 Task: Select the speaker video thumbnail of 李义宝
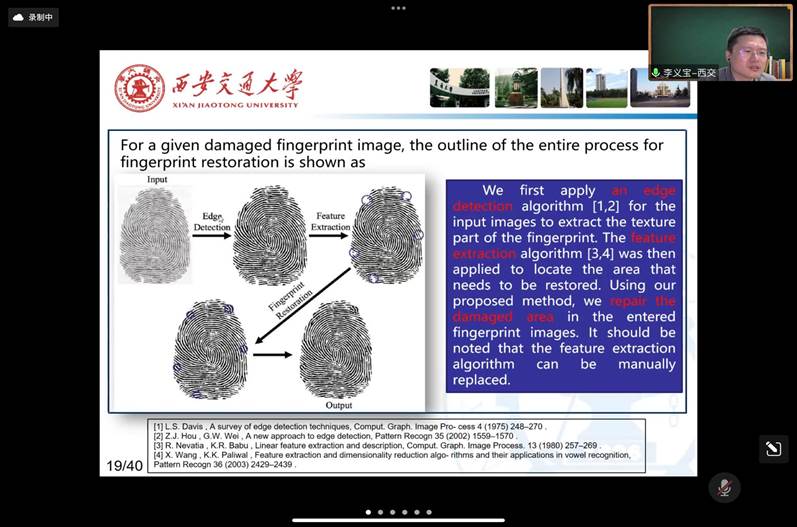(x=718, y=42)
